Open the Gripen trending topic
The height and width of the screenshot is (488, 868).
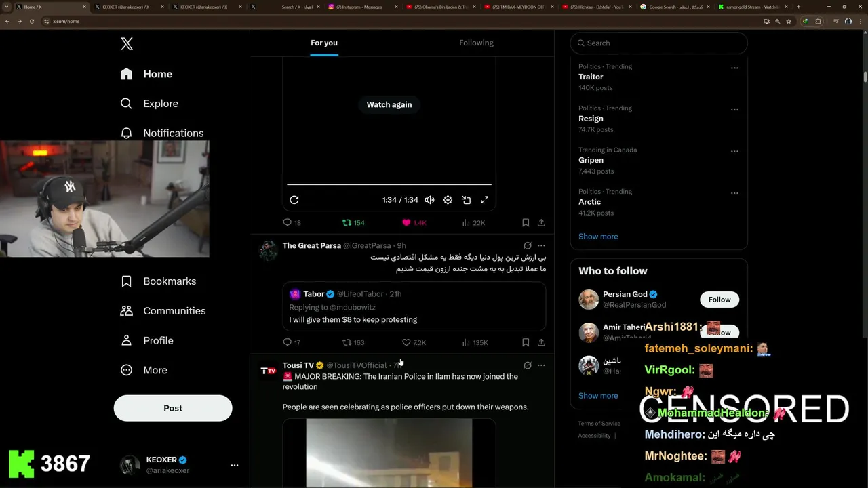[x=591, y=160]
